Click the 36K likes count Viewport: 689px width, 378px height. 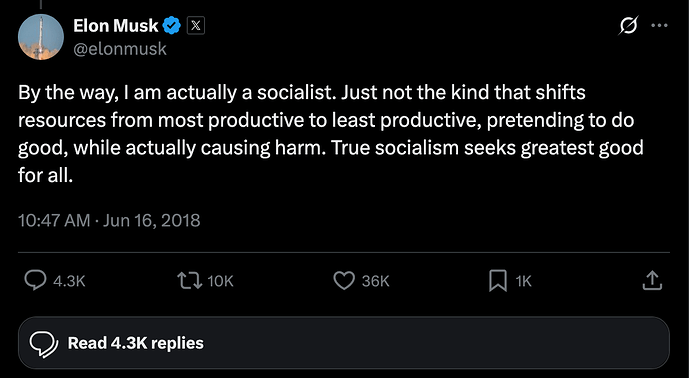[x=376, y=281]
